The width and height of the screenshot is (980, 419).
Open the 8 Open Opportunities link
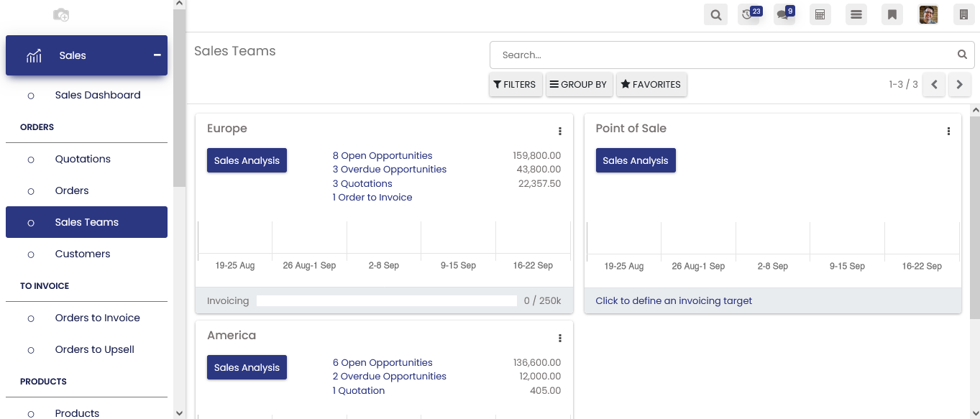(x=382, y=155)
